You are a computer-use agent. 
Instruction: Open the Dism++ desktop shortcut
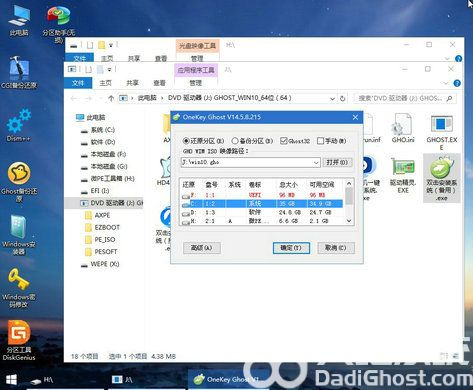coord(19,125)
